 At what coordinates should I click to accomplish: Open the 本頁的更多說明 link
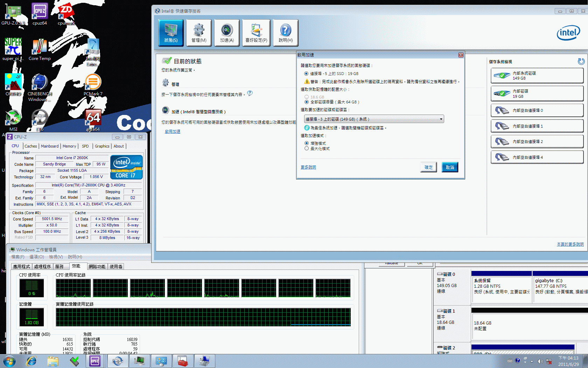coord(570,244)
